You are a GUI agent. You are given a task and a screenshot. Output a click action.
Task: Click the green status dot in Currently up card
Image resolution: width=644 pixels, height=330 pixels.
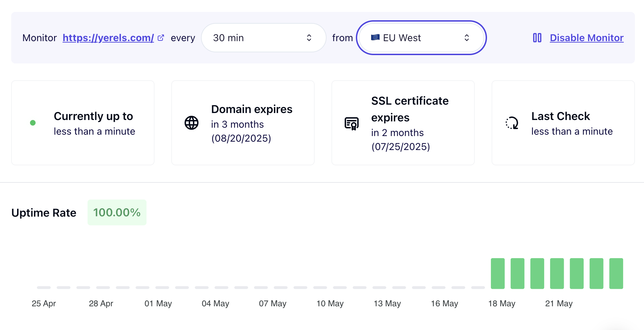(33, 123)
